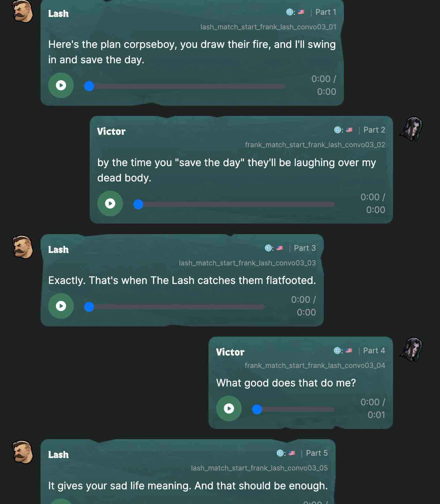Screen dimensions: 440x504
Task: Click the US flag icon in Part 2
Action: point(349,130)
